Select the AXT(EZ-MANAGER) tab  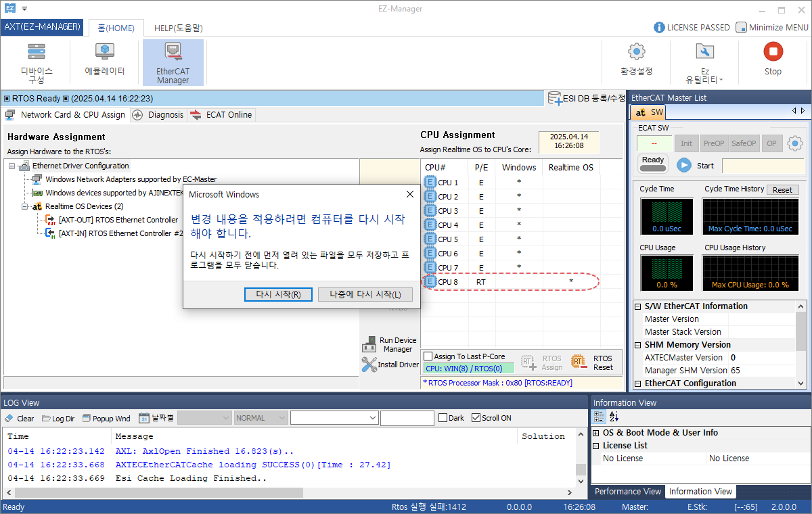[42, 28]
